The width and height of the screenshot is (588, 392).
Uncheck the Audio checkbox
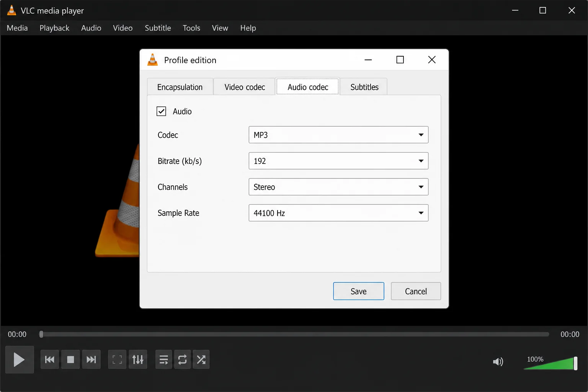tap(161, 111)
